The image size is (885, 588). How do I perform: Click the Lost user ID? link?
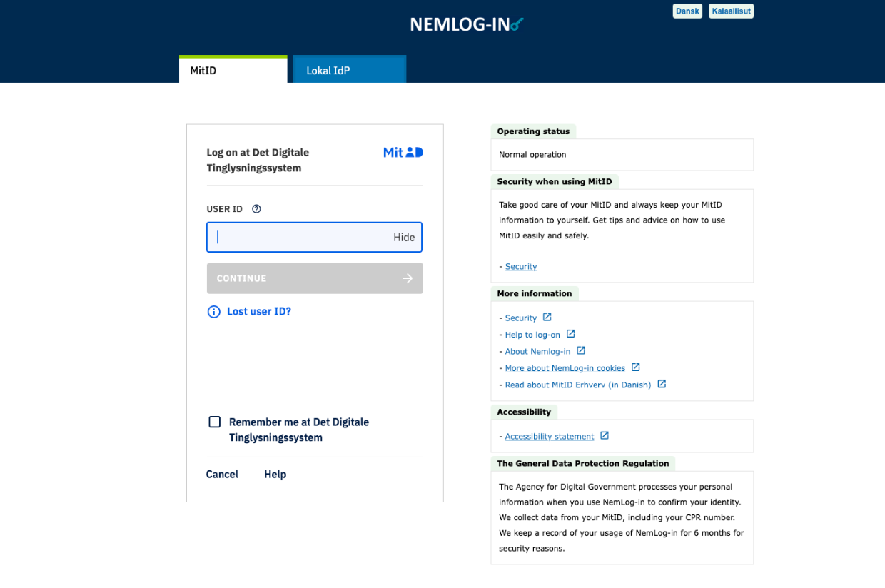point(259,312)
